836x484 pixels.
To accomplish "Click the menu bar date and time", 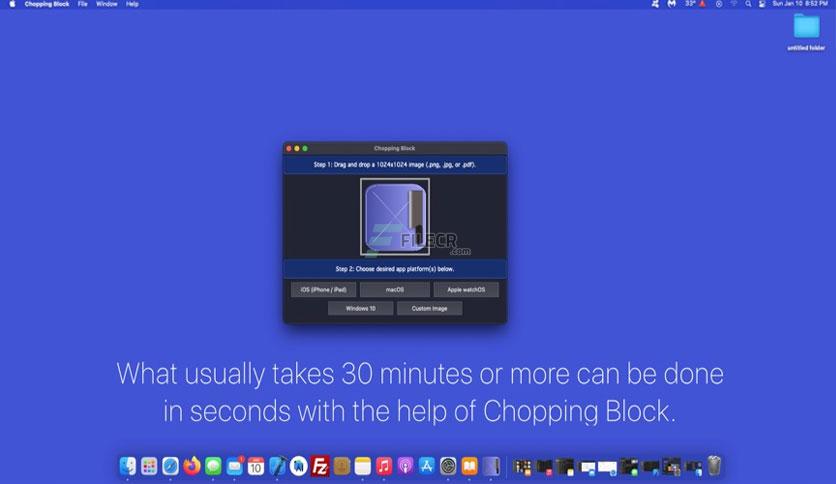I will [800, 4].
